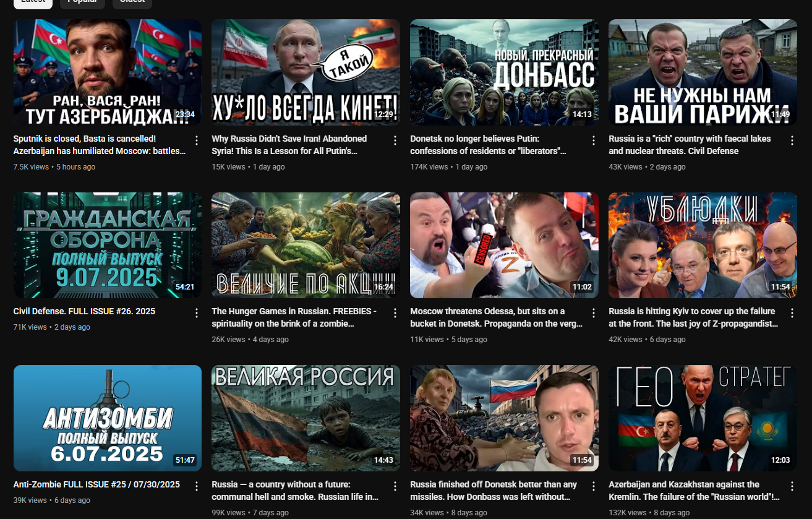Play the 'АНТИЗОМБИ 6.07.2025' thumbnail
This screenshot has width=812, height=519.
click(108, 418)
